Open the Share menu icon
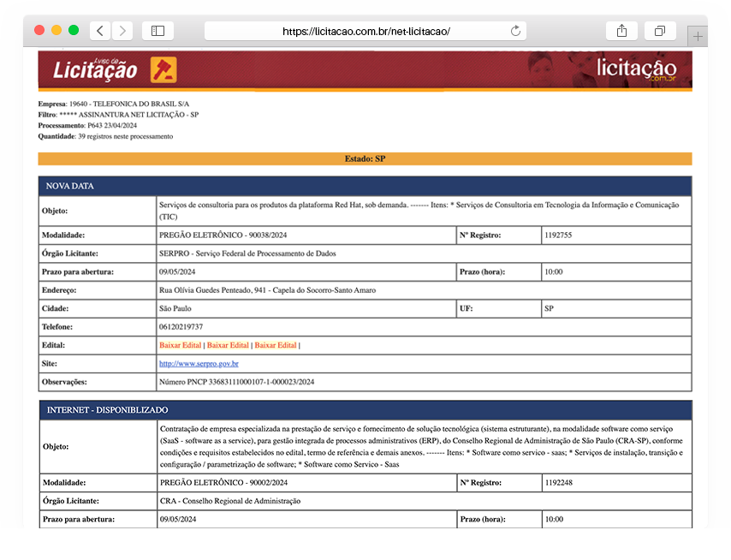Viewport: 731px width, 560px height. point(621,31)
